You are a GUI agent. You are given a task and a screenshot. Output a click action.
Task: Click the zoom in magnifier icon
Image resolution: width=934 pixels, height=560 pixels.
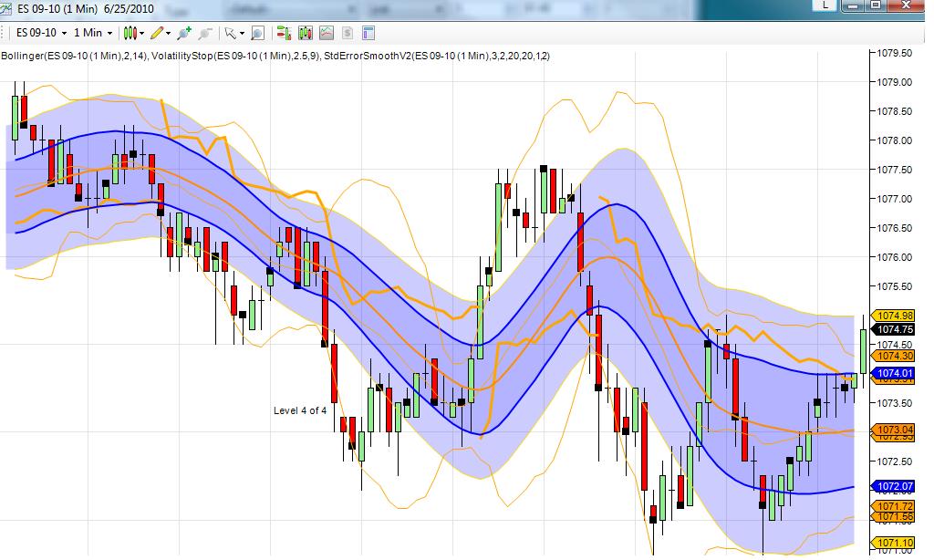[x=184, y=34]
